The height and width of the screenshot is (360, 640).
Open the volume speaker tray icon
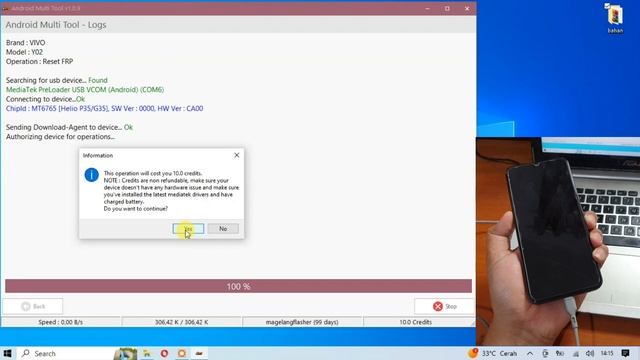click(x=590, y=353)
